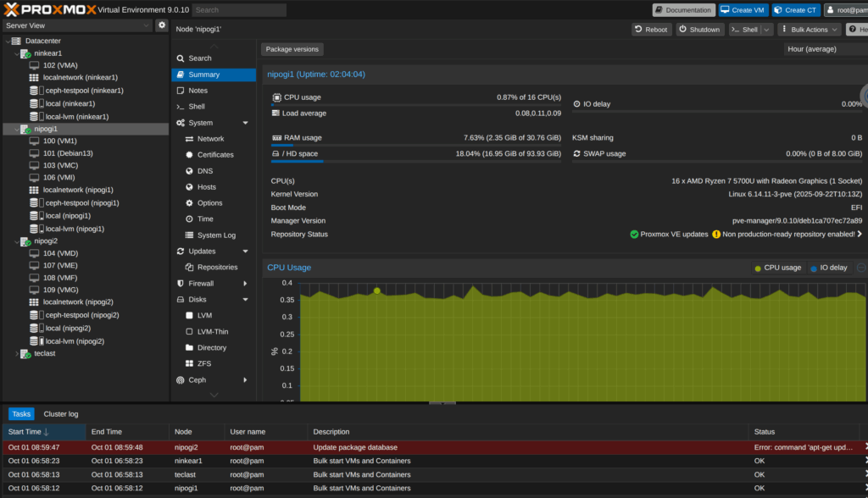Switch to the Cluster log tab
Viewport: 868px width, 498px height.
coord(61,414)
